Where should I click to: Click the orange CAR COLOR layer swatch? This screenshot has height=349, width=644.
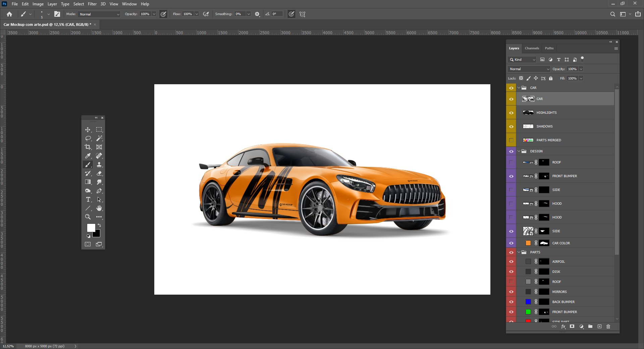tap(528, 243)
